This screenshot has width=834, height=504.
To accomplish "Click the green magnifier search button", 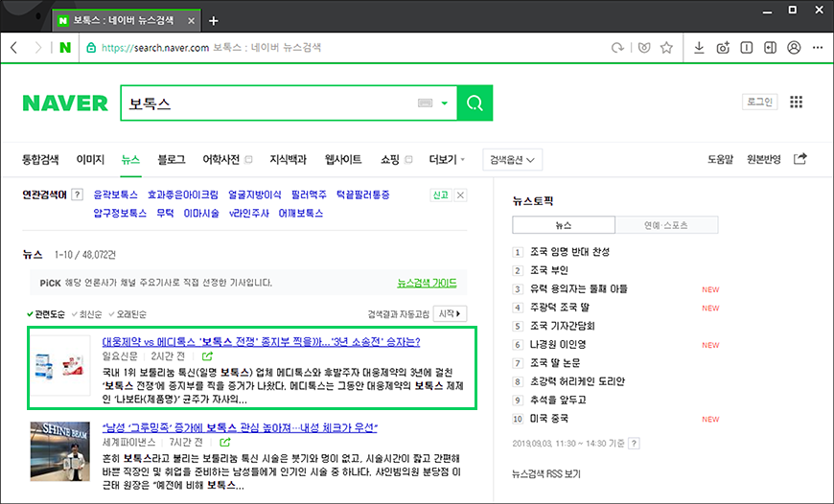I will (x=475, y=103).
